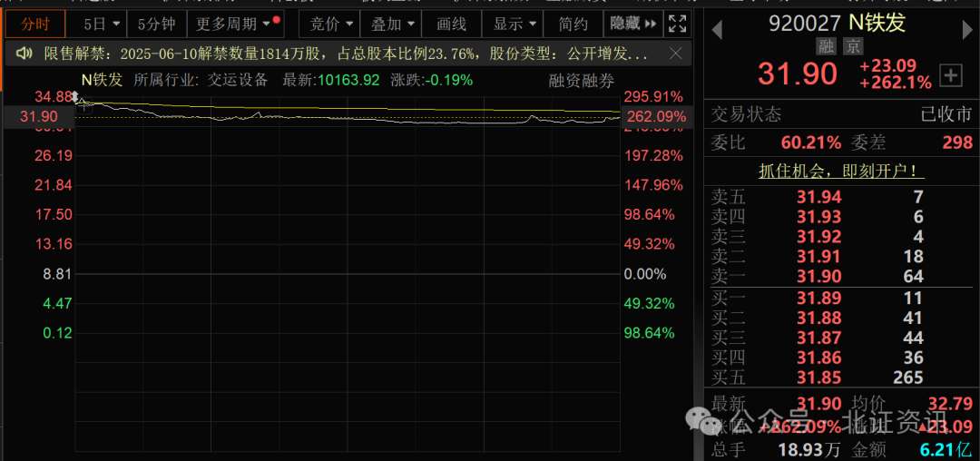Select the 分时 intraday chart tab
980x461 pixels.
35,25
